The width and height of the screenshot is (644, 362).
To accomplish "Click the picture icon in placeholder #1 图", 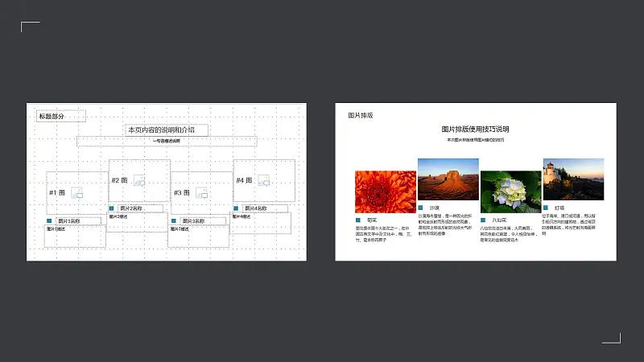I will (76, 193).
